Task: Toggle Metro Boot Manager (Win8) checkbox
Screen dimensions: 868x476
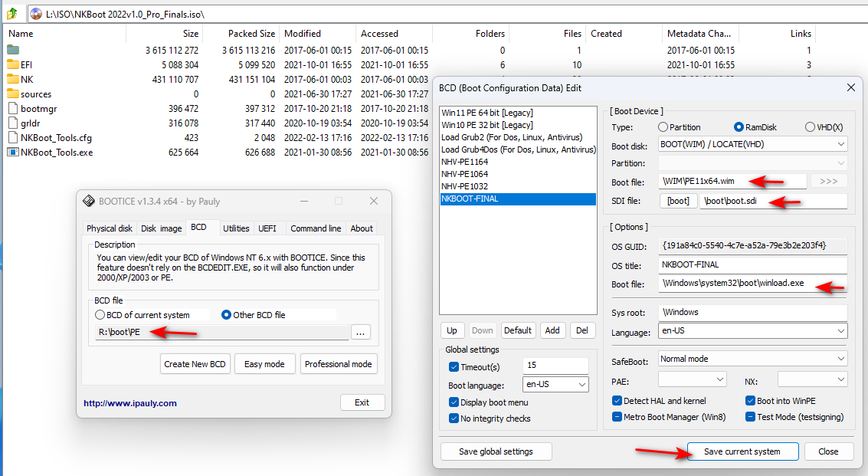Action: tap(617, 417)
